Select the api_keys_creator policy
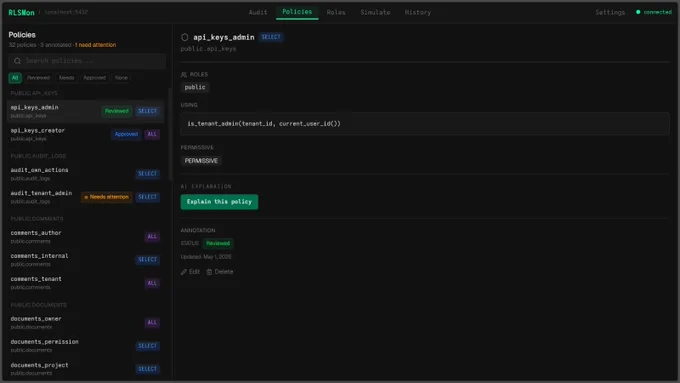 pos(86,134)
